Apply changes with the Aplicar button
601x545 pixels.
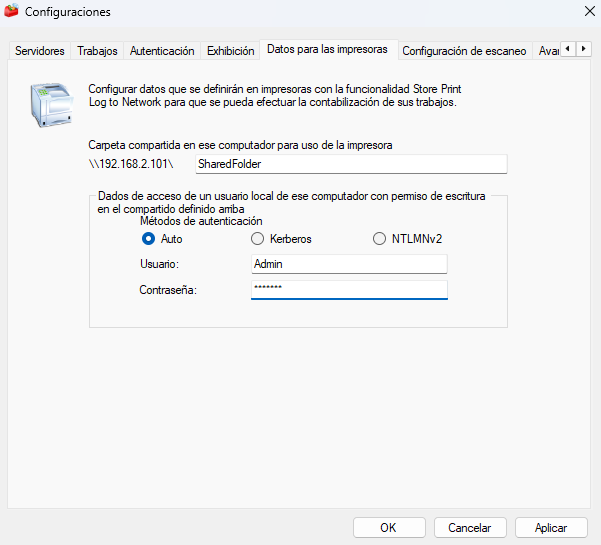click(551, 528)
